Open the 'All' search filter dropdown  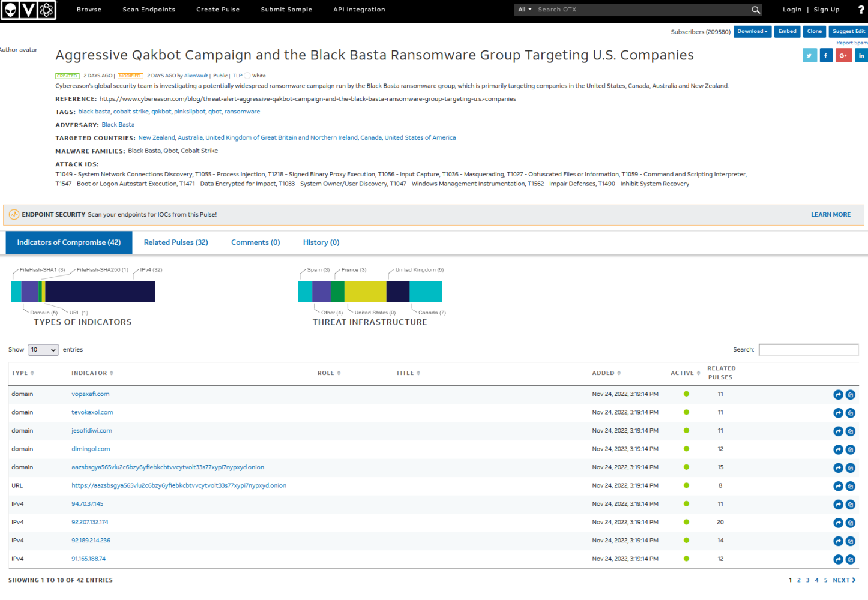coord(525,10)
